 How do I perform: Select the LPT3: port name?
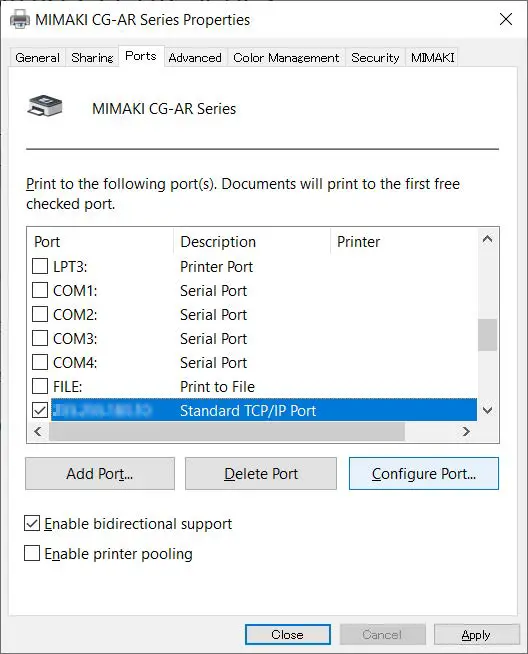click(x=70, y=267)
